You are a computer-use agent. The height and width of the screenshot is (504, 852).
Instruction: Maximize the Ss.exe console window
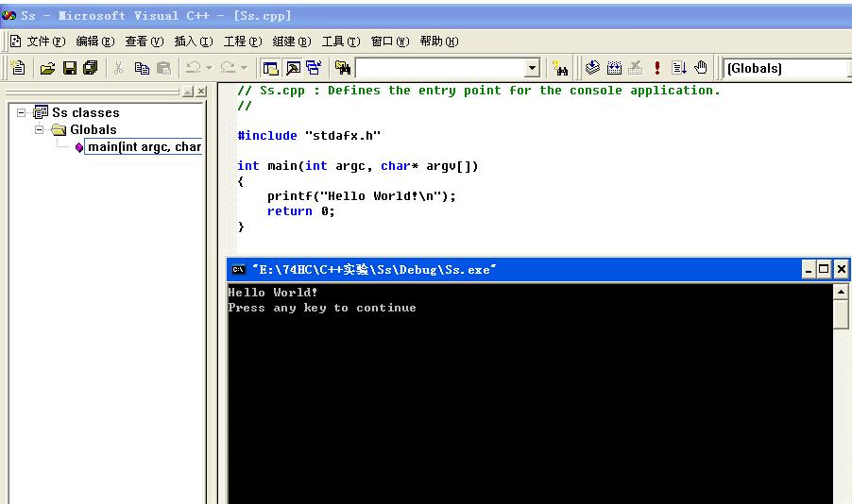tap(824, 269)
